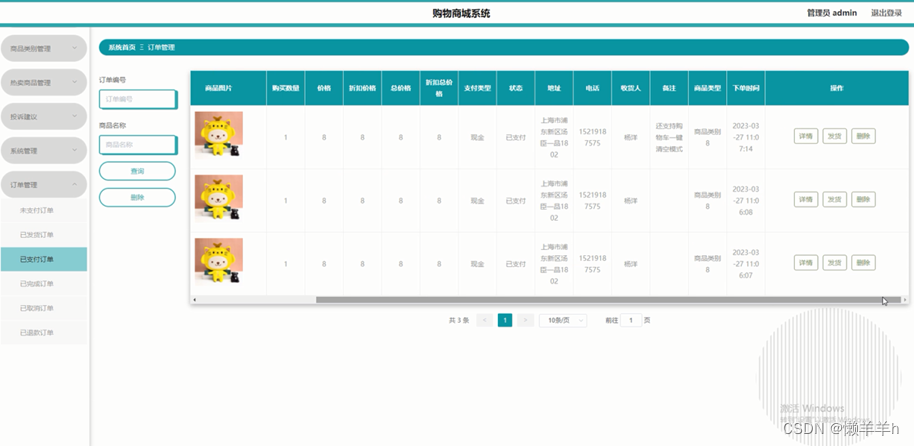Open the 已发货订单 submenu item
This screenshot has height=446, width=914.
pos(44,235)
